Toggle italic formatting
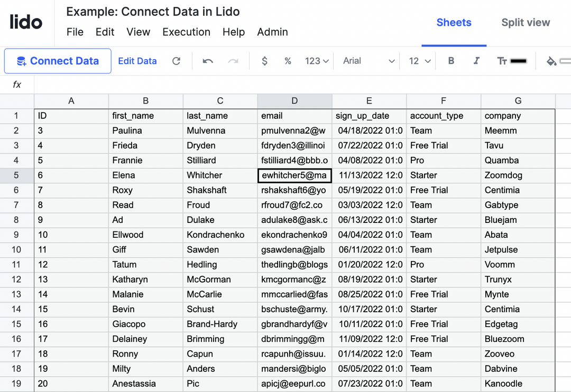 [475, 61]
